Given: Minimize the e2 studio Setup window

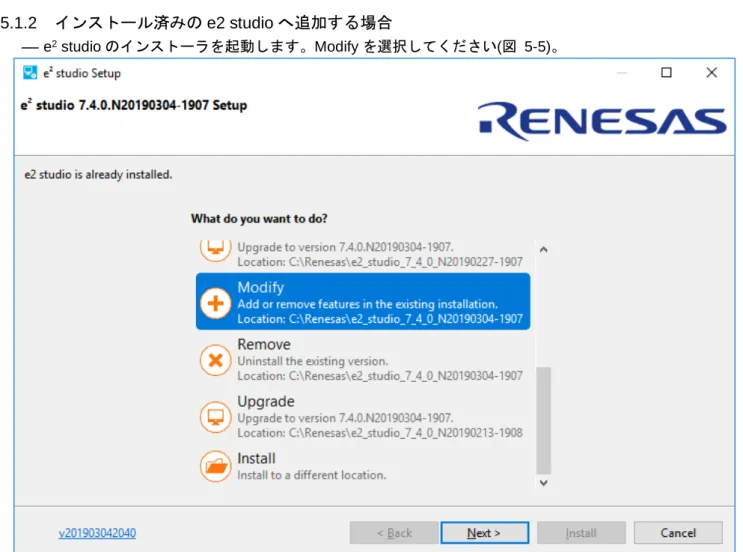Looking at the screenshot, I should (622, 72).
